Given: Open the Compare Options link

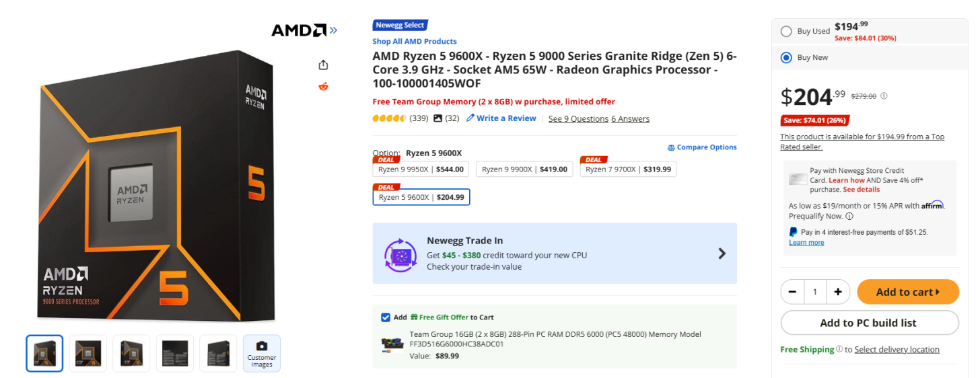Looking at the screenshot, I should tap(702, 147).
